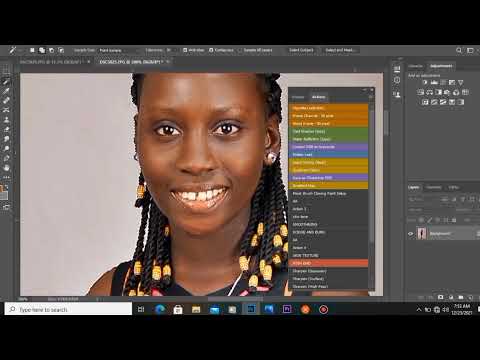The height and width of the screenshot is (360, 480).
Task: Hide the Background layer via eye icon
Action: pos(411,234)
